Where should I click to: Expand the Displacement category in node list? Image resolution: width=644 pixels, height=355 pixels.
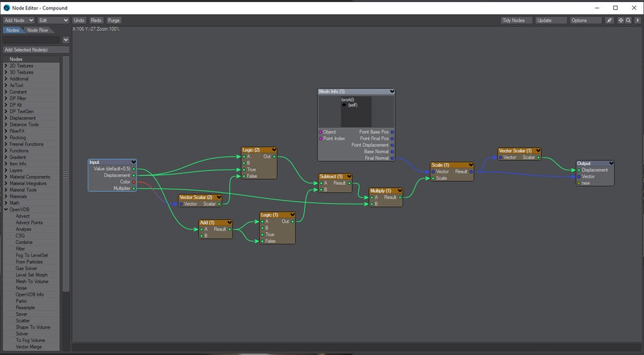(6, 118)
